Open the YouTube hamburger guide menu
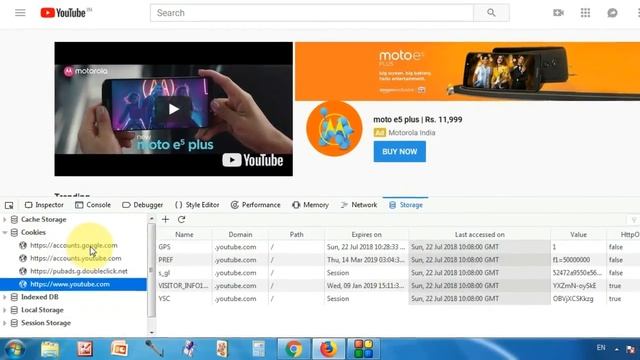640x360 pixels. tap(20, 13)
